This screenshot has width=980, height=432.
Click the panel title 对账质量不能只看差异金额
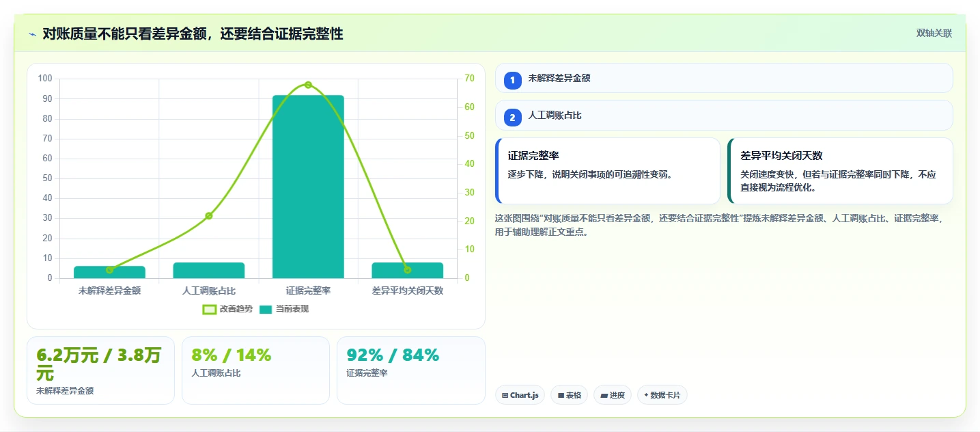[x=193, y=34]
